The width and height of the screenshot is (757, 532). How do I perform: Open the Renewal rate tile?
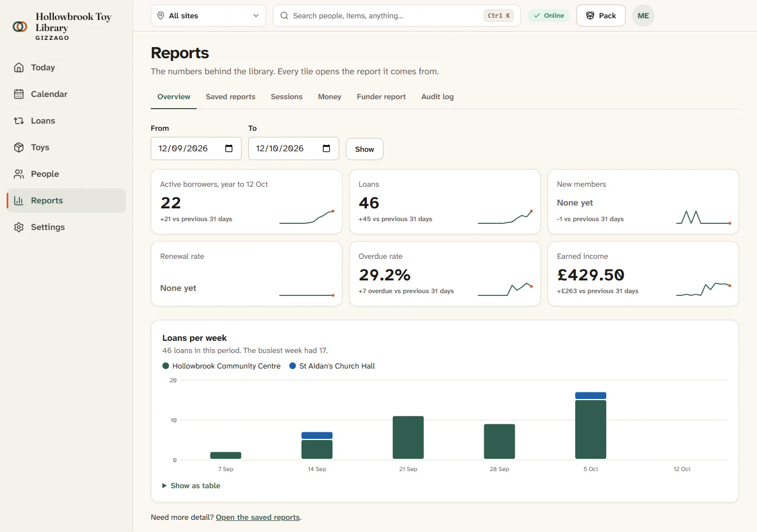(x=247, y=274)
